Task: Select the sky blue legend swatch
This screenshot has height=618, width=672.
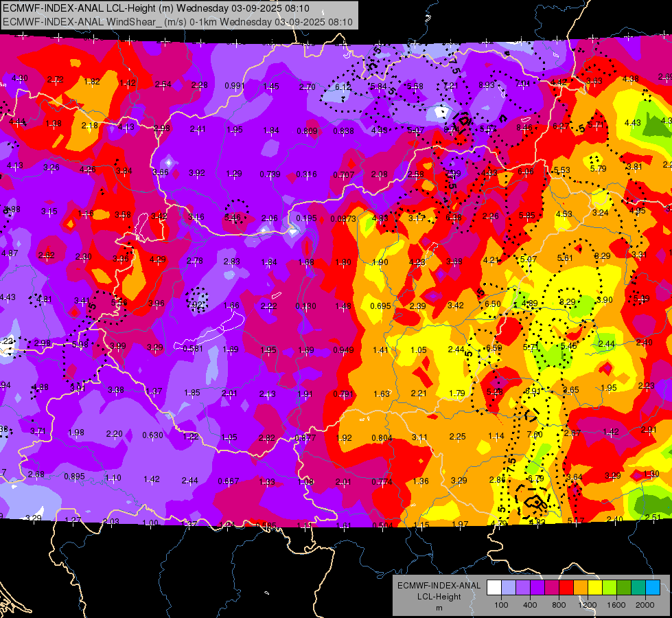Action: [x=653, y=588]
